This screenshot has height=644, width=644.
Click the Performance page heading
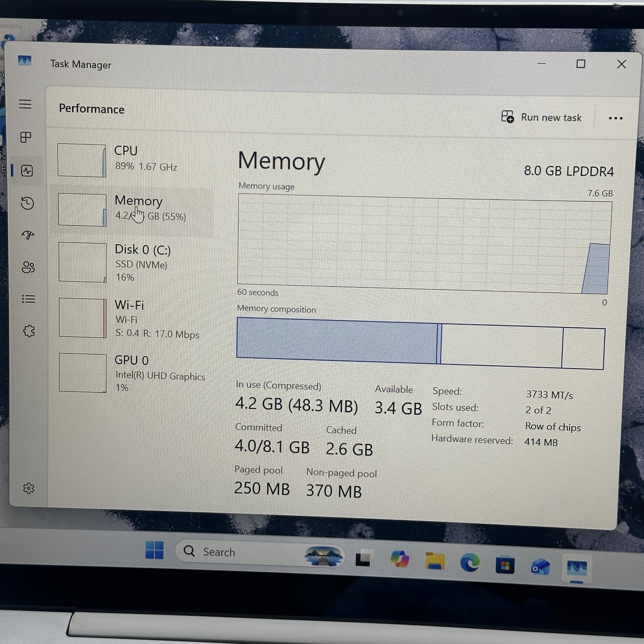[x=91, y=109]
